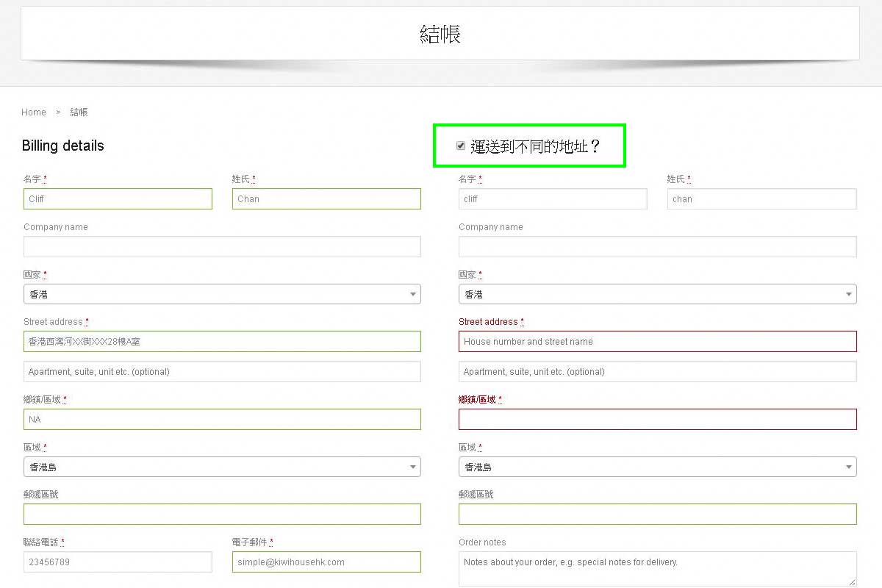This screenshot has height=588, width=882.
Task: Select the billing last name field containing Chan
Action: coord(326,198)
